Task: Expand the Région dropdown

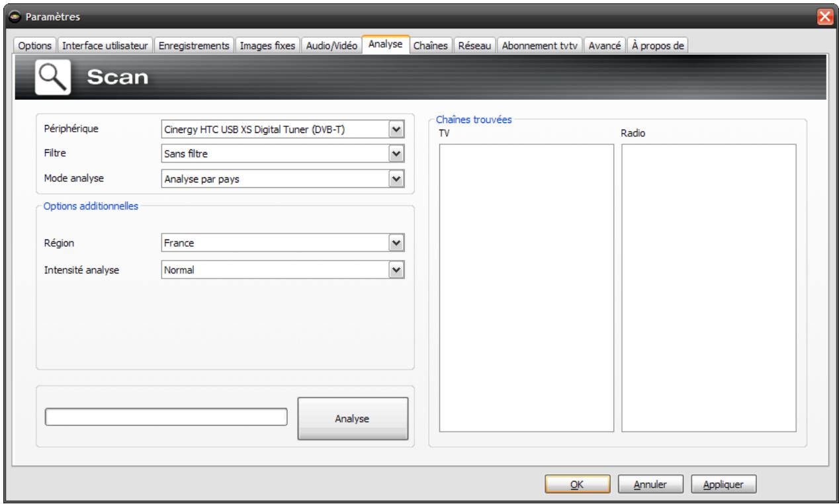Action: [396, 243]
